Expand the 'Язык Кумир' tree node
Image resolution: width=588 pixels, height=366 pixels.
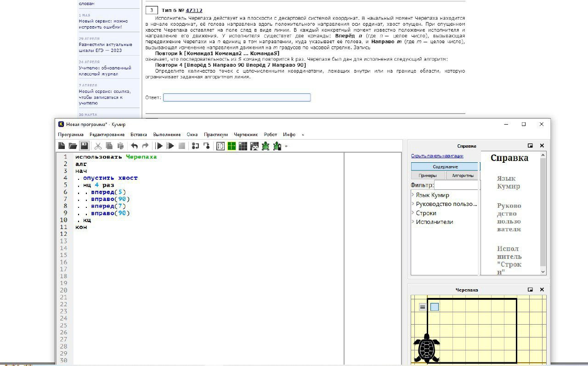click(x=413, y=195)
